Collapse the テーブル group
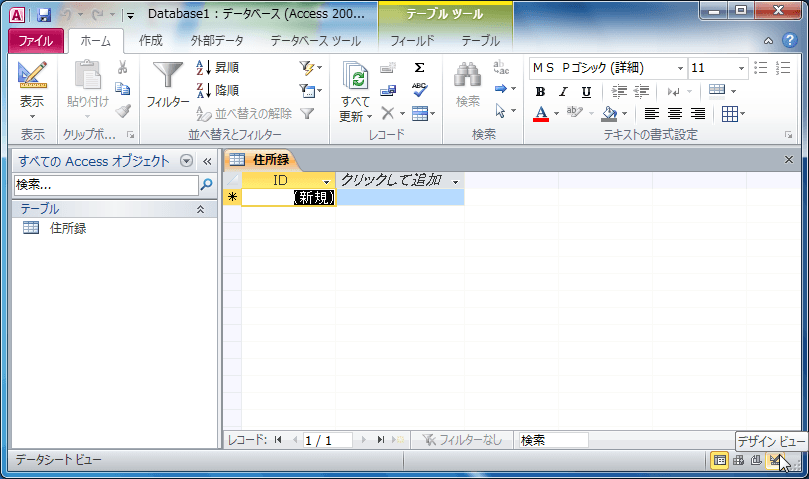 (x=200, y=209)
